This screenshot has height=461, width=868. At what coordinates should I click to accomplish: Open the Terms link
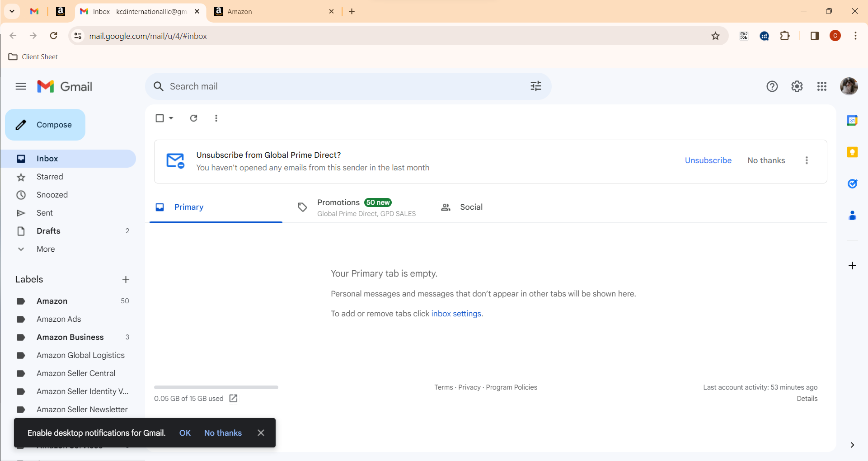444,387
